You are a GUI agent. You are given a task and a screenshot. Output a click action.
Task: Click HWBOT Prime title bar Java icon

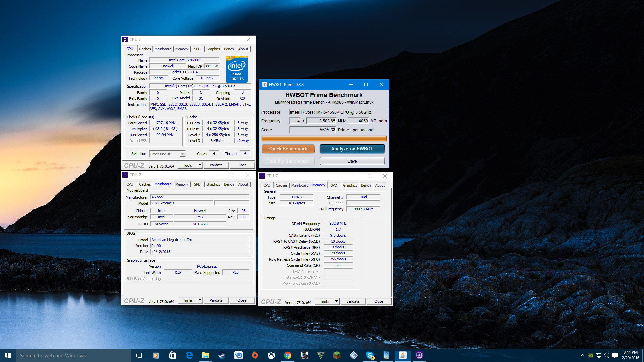click(264, 84)
